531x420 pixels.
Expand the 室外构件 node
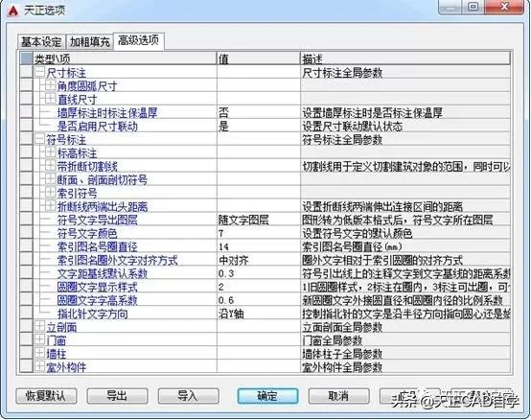tap(39, 367)
